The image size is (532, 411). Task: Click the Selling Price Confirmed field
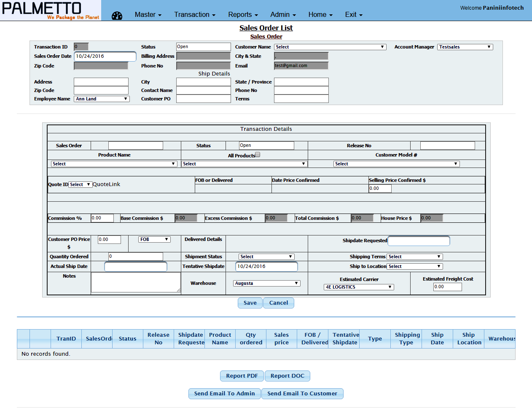pyautogui.click(x=380, y=189)
